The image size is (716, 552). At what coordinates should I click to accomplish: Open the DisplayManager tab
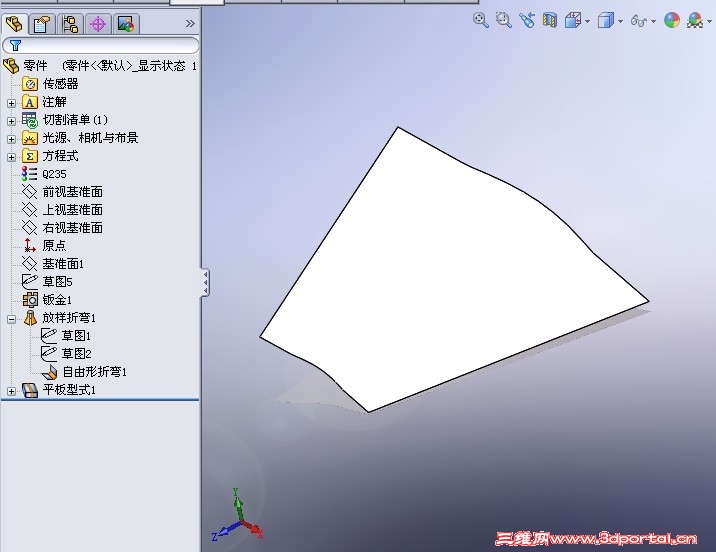coord(126,24)
